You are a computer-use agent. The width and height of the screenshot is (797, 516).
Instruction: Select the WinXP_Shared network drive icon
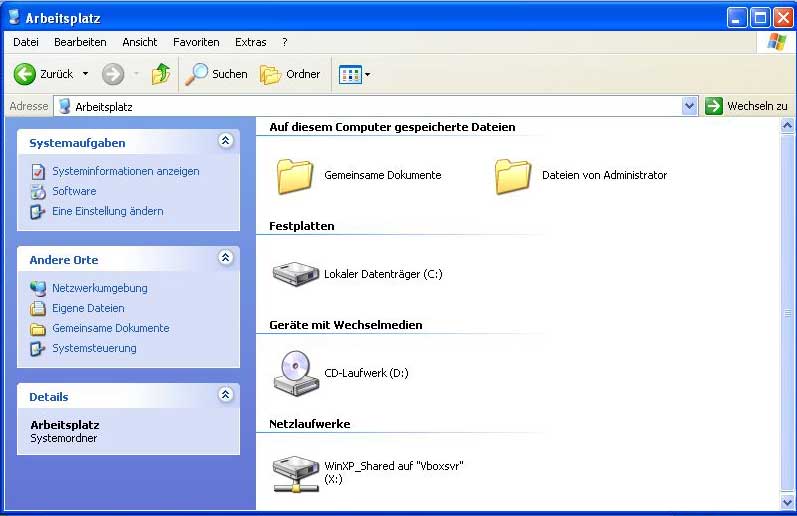[296, 474]
